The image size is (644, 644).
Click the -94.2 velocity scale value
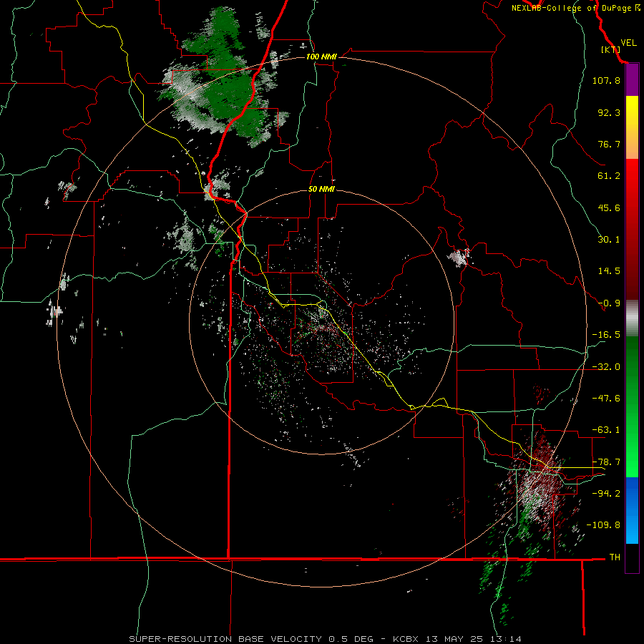click(x=606, y=493)
